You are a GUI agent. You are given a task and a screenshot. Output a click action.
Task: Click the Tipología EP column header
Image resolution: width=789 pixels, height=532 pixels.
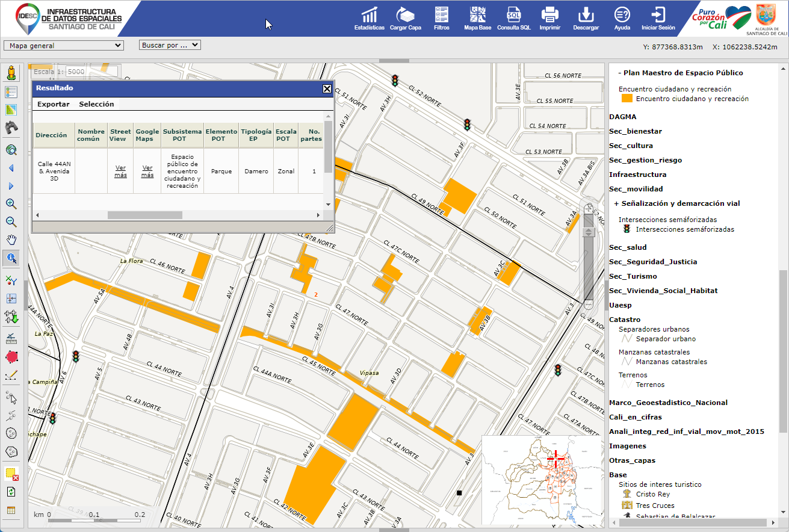(x=256, y=135)
